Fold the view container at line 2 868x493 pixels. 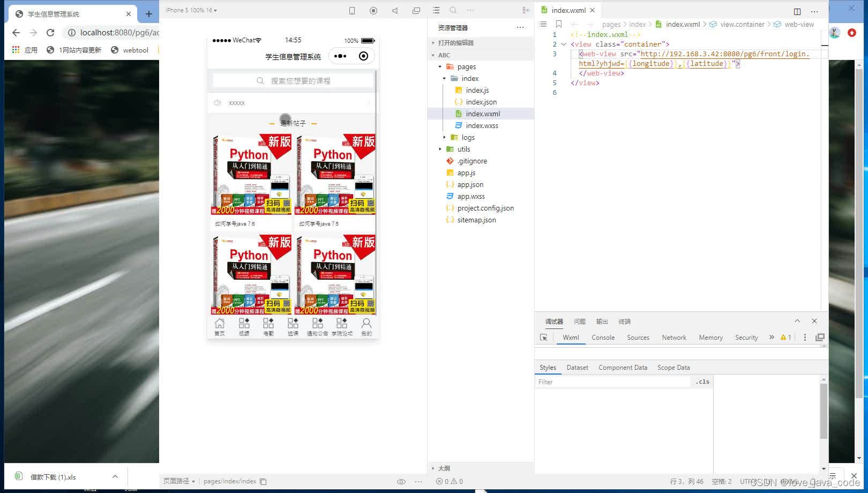tap(564, 44)
